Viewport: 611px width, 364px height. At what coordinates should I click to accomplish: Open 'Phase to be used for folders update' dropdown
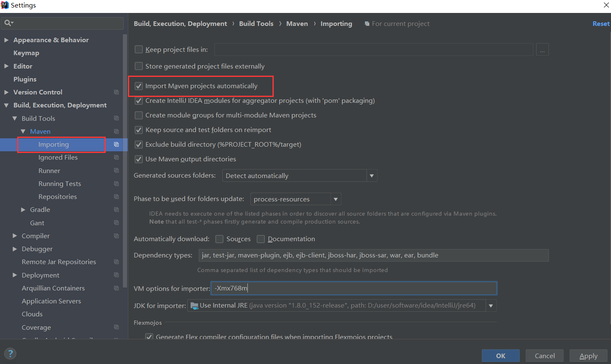(x=295, y=199)
